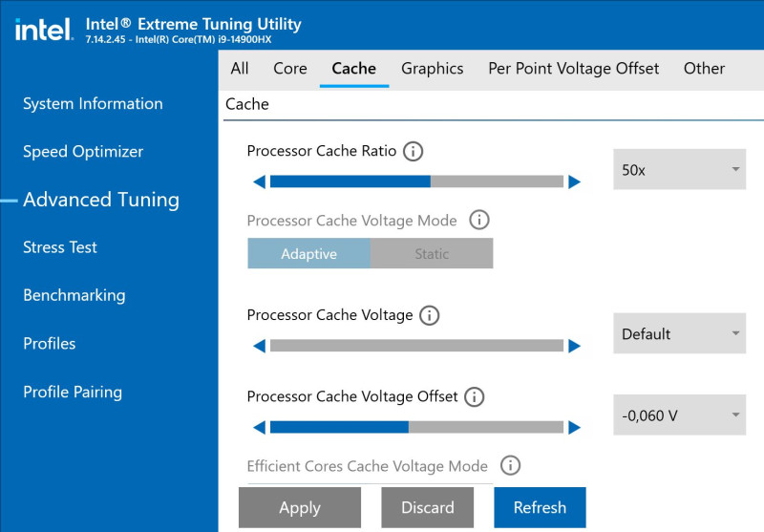The image size is (764, 532).
Task: Switch to the Graphics tab
Action: point(433,69)
